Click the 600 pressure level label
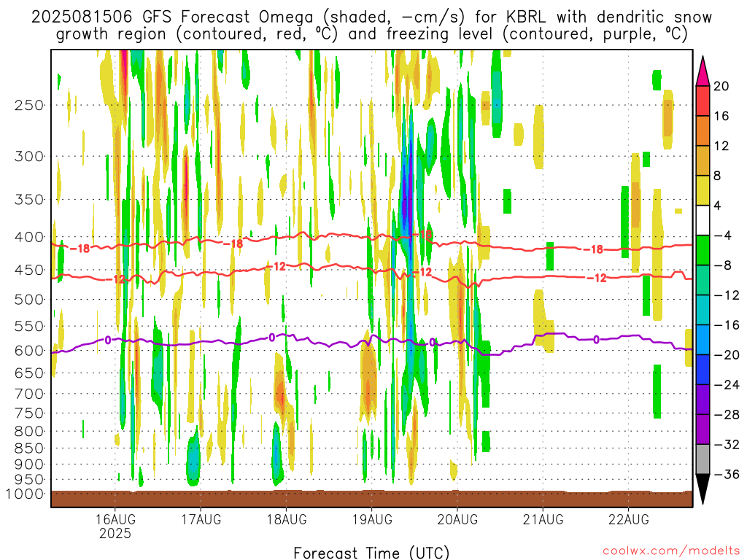 [29, 351]
